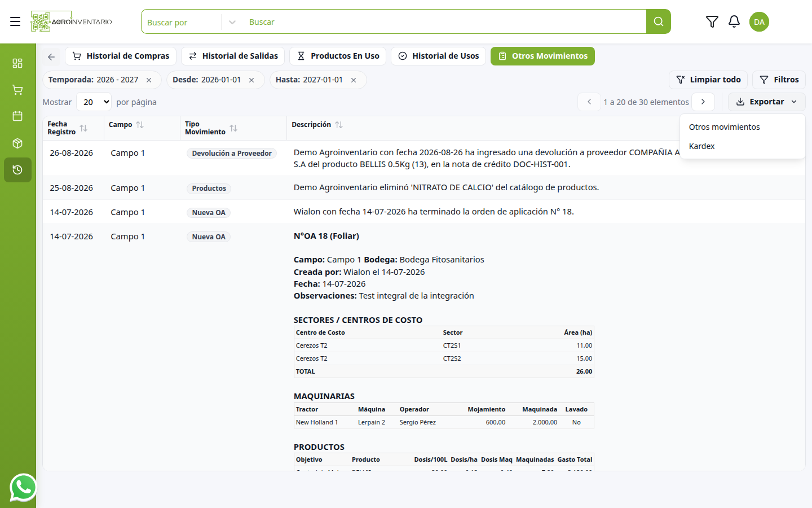
Task: Switch to Historial de Compras tab
Action: tap(121, 56)
